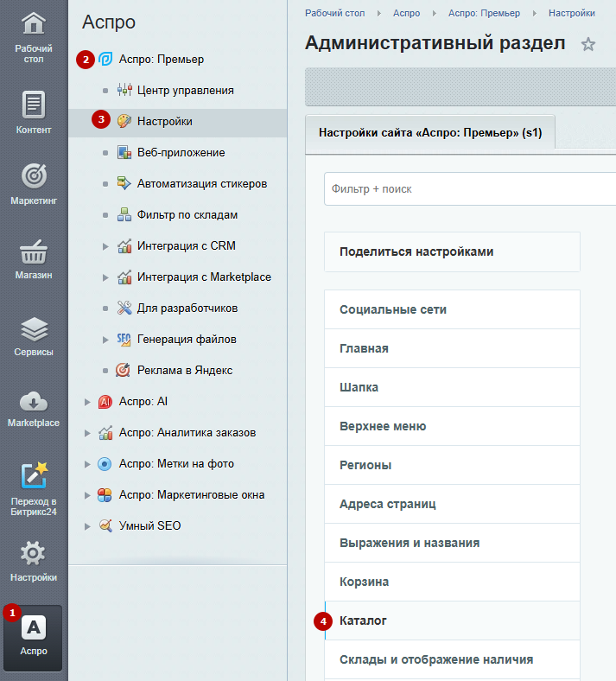Select the Центр управления tree item
The height and width of the screenshot is (681, 616).
[x=186, y=91]
